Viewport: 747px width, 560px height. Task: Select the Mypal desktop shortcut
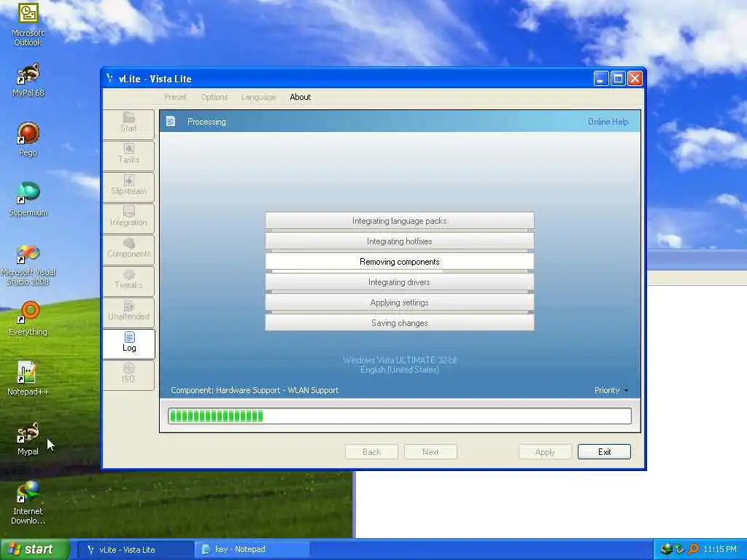pos(28,438)
